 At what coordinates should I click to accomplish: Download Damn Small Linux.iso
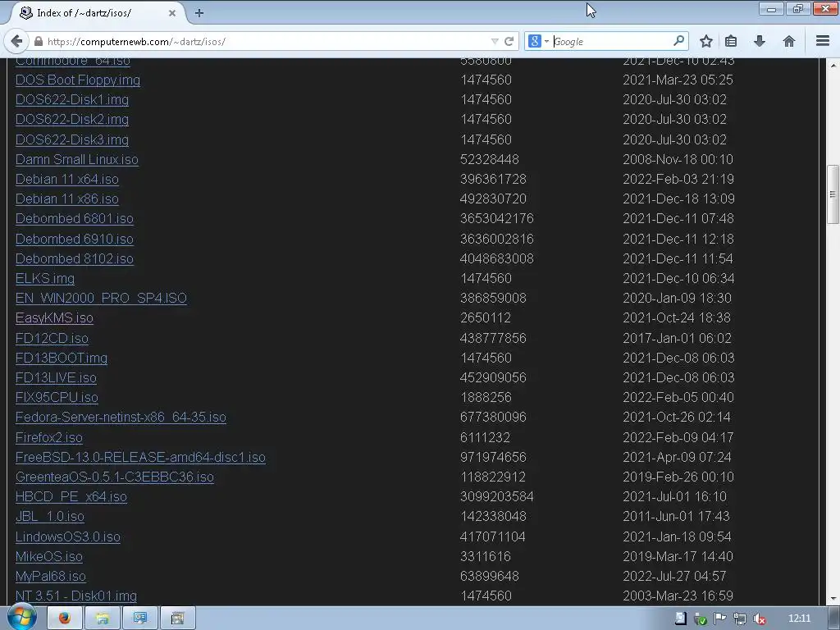click(76, 159)
